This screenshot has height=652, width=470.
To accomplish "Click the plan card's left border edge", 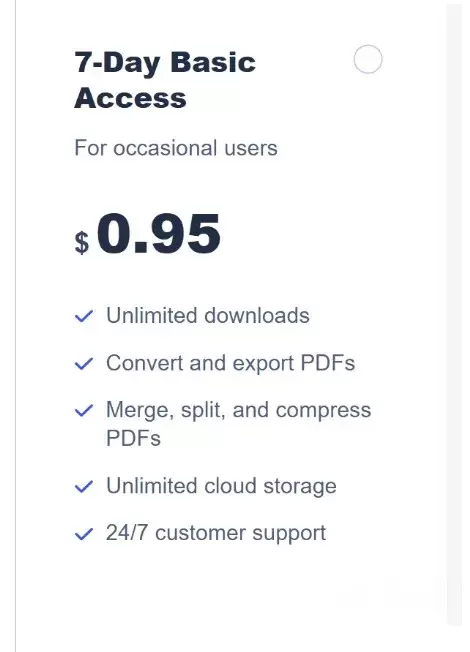I will tap(16, 326).
